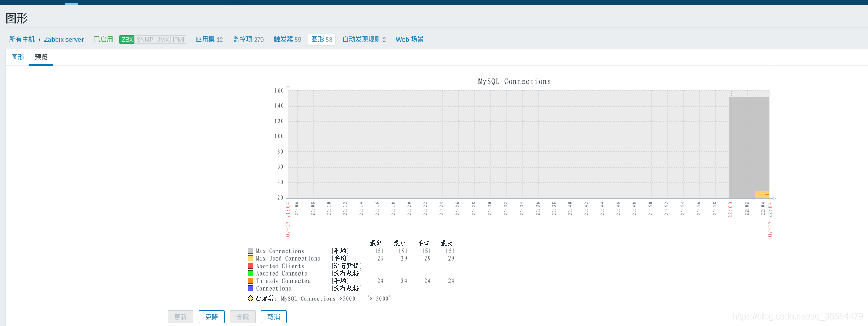Click the 最新 column header
The image size is (868, 326).
click(376, 244)
